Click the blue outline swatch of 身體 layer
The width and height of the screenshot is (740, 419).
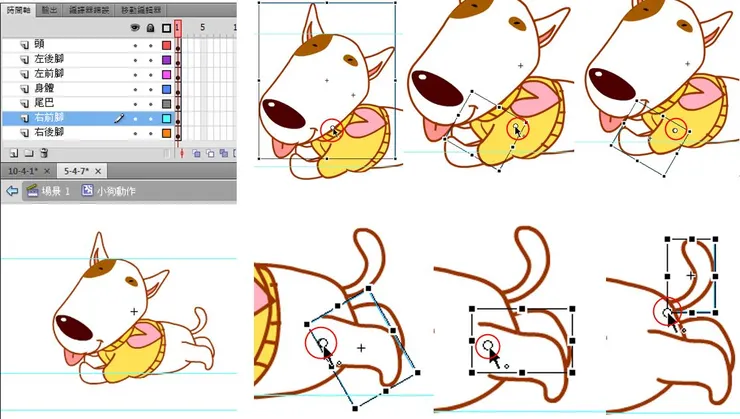pyautogui.click(x=167, y=89)
